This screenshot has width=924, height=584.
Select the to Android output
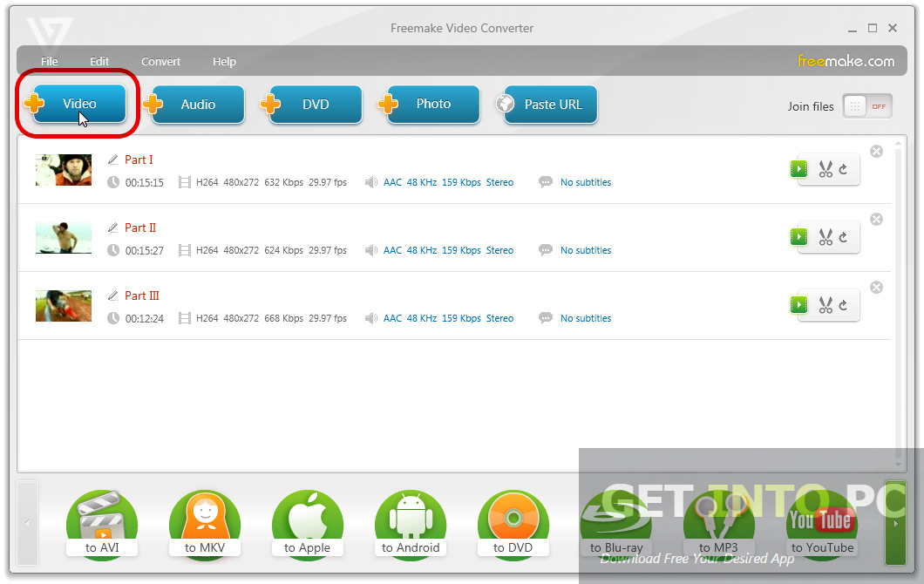click(411, 525)
